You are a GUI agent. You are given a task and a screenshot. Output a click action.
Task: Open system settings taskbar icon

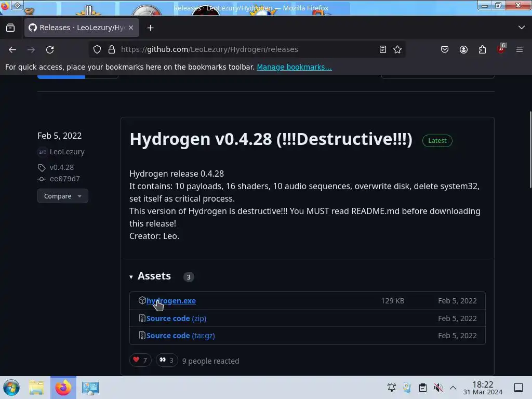(90, 388)
